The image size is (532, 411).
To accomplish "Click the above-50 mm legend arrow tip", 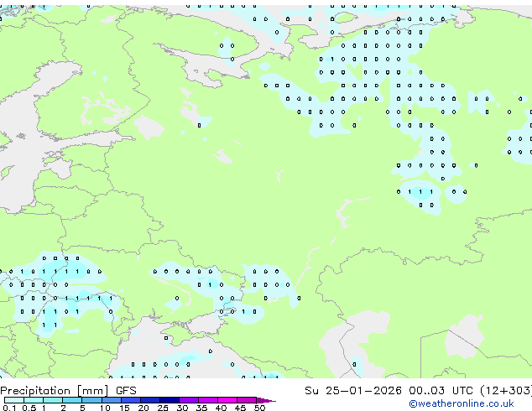I will (x=266, y=400).
